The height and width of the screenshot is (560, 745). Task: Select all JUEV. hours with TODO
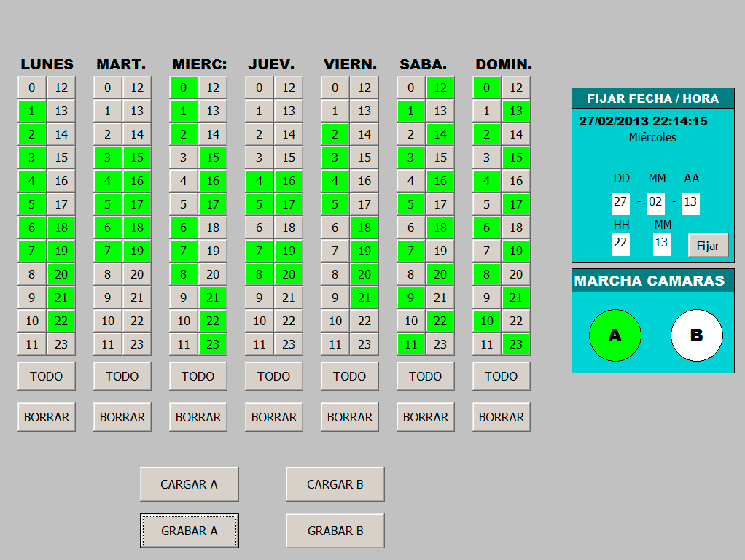273,376
